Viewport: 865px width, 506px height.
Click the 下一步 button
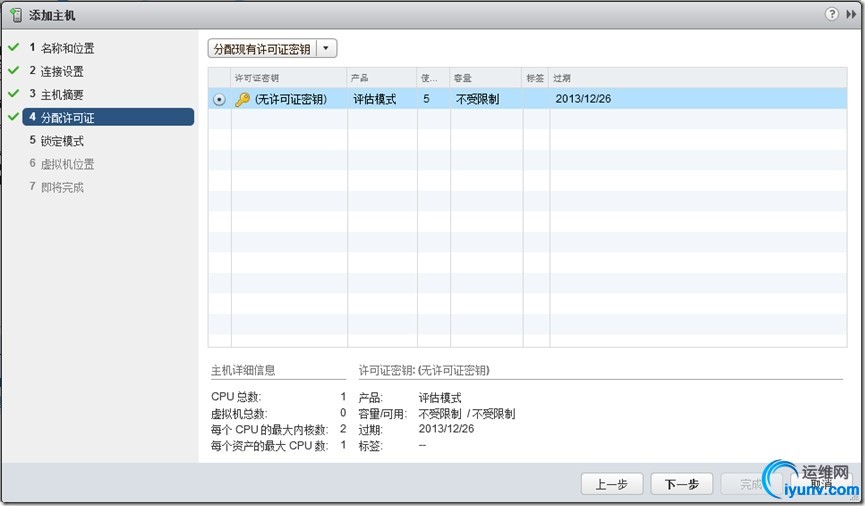click(682, 484)
